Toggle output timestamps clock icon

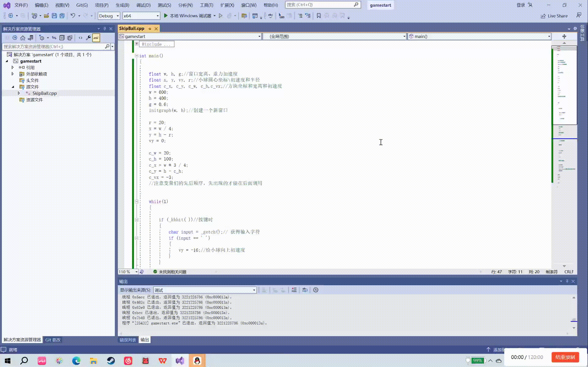[316, 290]
